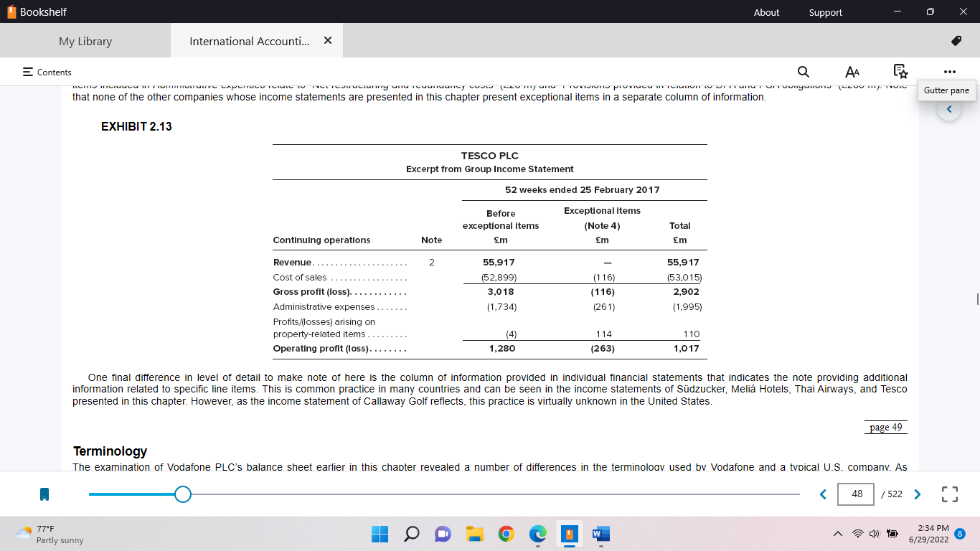
Task: Open the more options ellipsis menu
Action: click(950, 72)
